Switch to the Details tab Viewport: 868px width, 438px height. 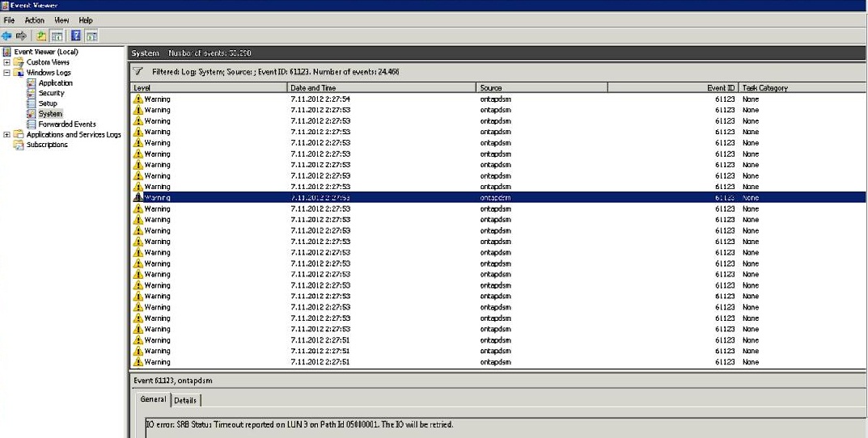click(185, 400)
